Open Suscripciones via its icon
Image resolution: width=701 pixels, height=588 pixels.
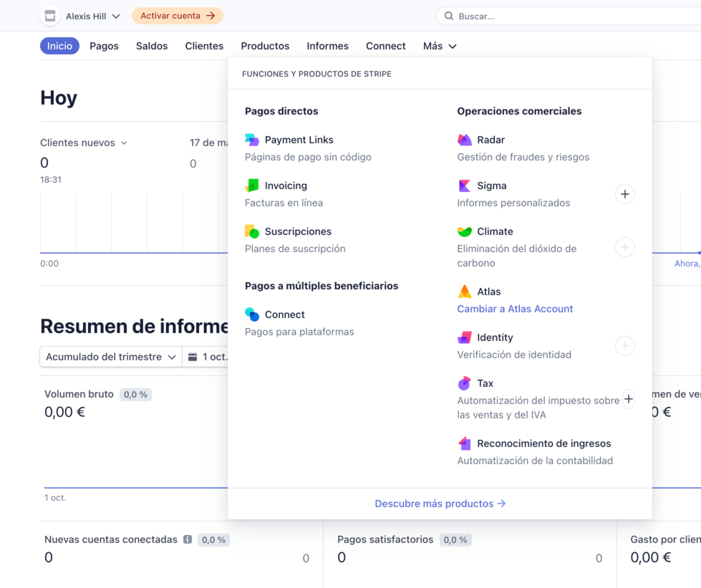coord(251,231)
